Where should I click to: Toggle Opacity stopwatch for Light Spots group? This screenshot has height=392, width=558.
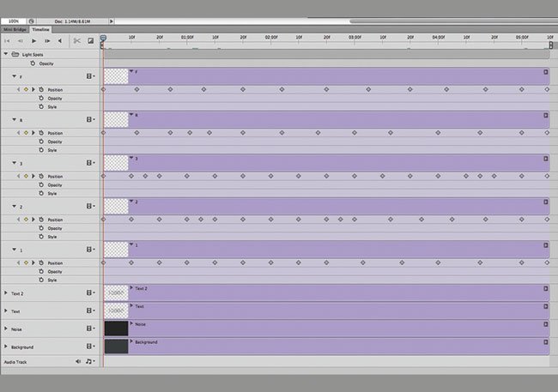[33, 63]
